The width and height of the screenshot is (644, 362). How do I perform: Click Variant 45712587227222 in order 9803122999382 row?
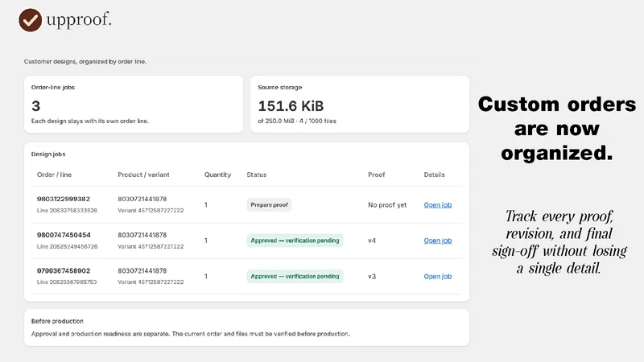click(151, 211)
